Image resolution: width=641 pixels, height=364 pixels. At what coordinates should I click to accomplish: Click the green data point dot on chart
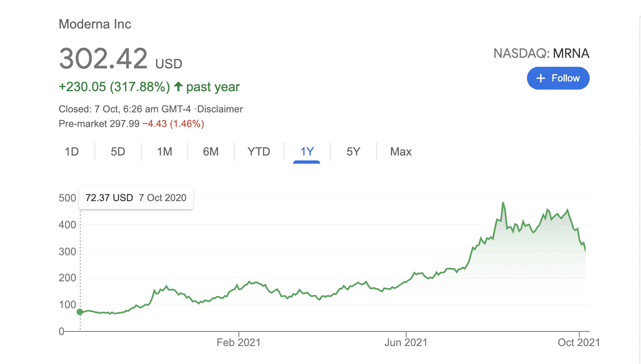coord(80,312)
